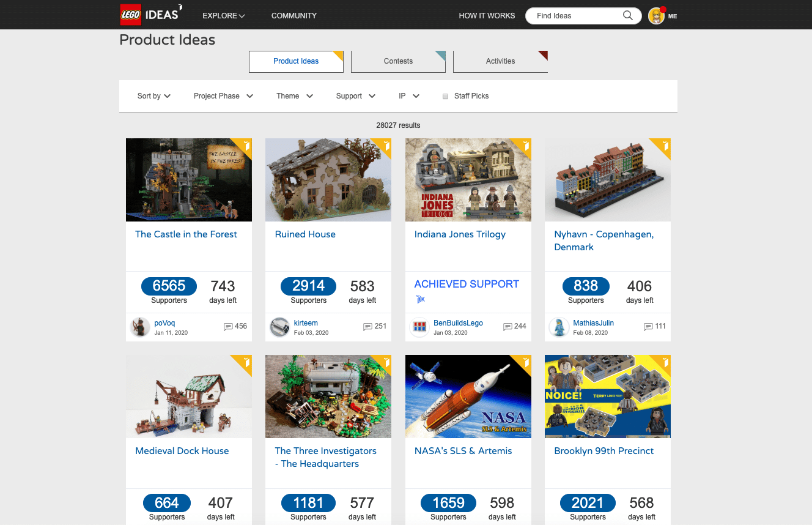Open Brooklyn 99th Precinct title link
The width and height of the screenshot is (812, 525).
(603, 451)
